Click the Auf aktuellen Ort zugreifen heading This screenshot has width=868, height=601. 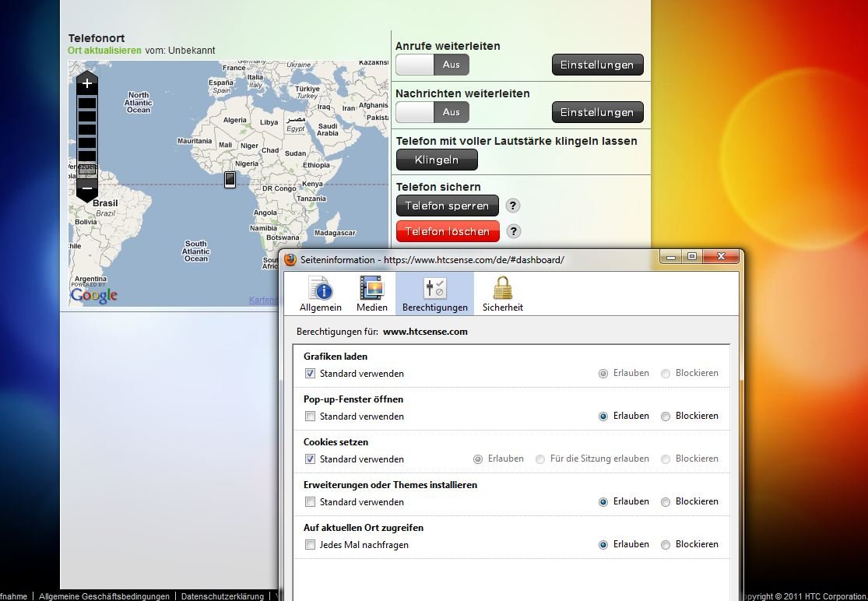(x=364, y=528)
